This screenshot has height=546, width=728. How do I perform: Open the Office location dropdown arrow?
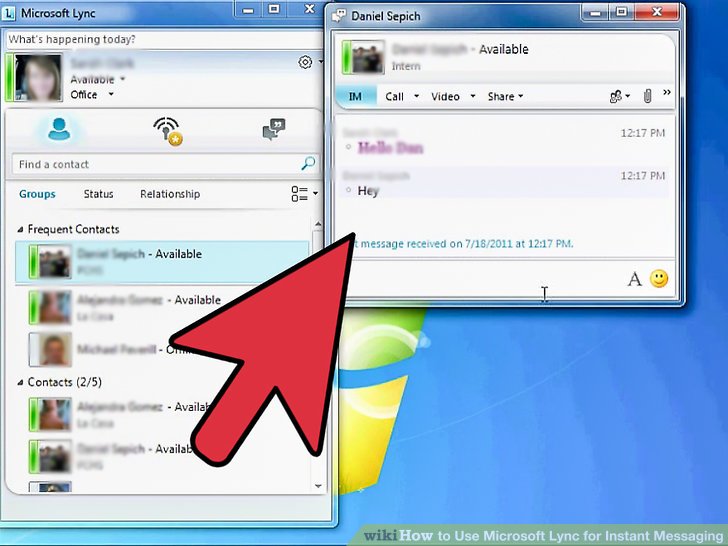[x=111, y=94]
